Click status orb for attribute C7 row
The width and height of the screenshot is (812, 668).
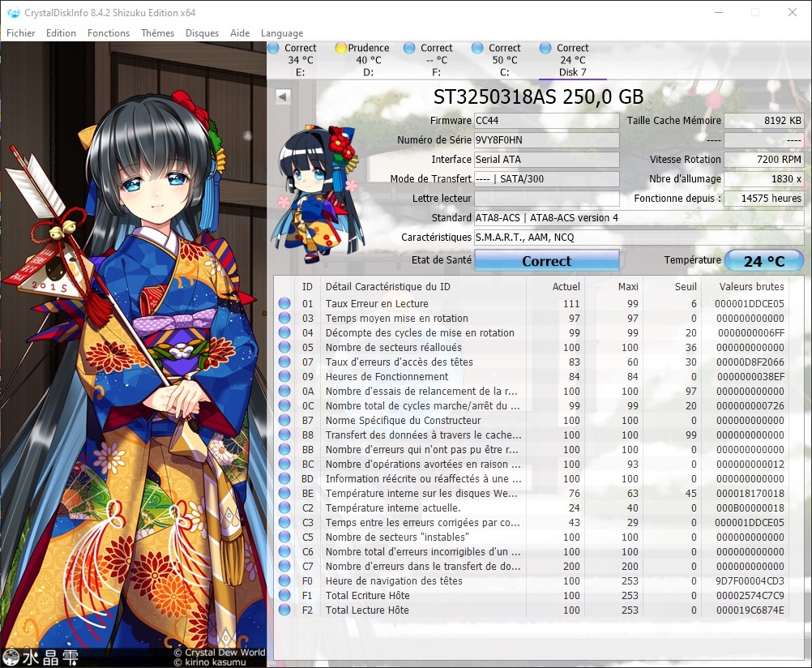[284, 567]
